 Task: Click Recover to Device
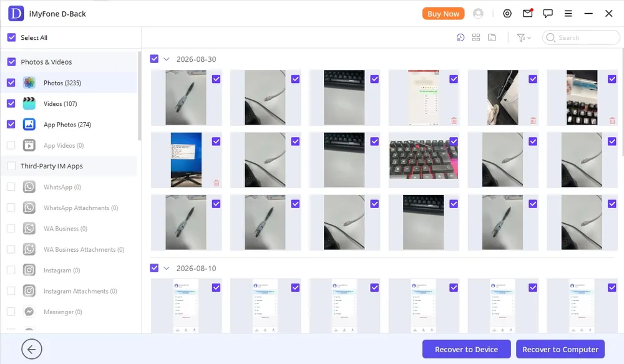tap(466, 349)
